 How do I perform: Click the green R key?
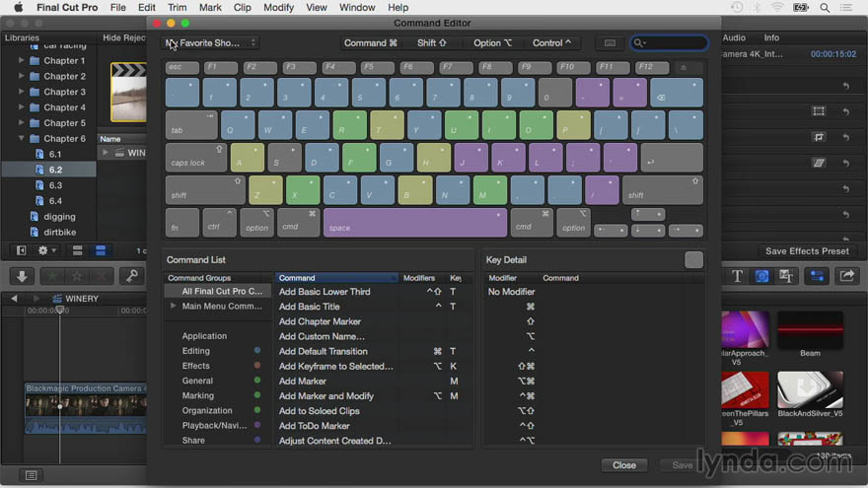click(350, 125)
